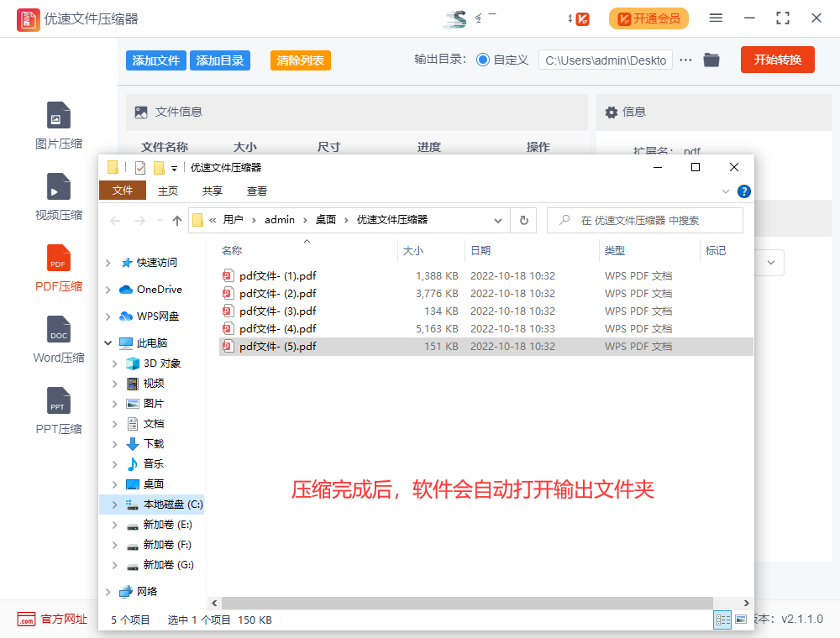The image size is (840, 638).
Task: Click the 添加目录 button
Action: pyautogui.click(x=219, y=60)
